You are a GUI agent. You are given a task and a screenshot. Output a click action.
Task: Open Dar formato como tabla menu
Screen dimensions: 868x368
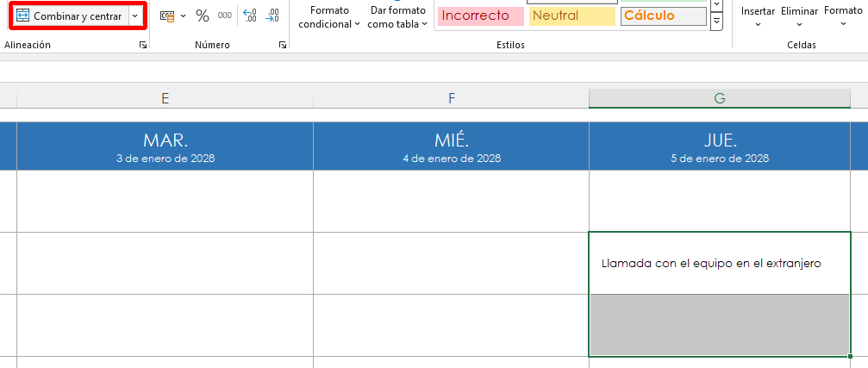coord(397,17)
